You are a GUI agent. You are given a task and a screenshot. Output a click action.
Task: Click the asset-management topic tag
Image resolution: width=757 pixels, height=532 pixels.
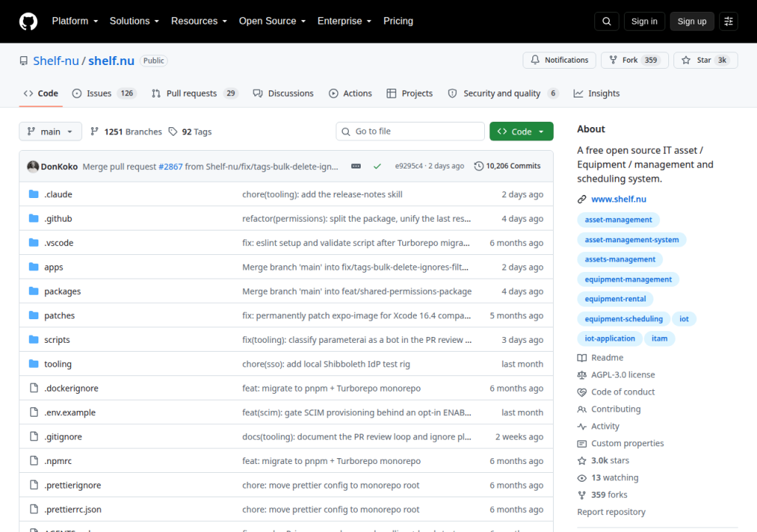tap(618, 219)
